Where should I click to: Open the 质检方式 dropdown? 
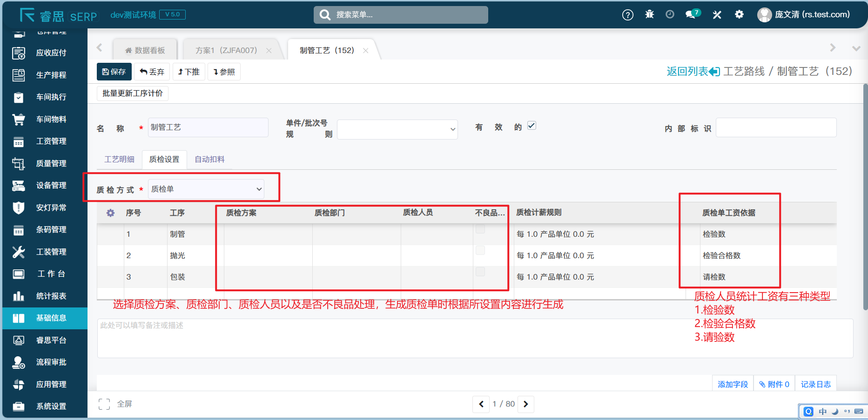coord(206,189)
